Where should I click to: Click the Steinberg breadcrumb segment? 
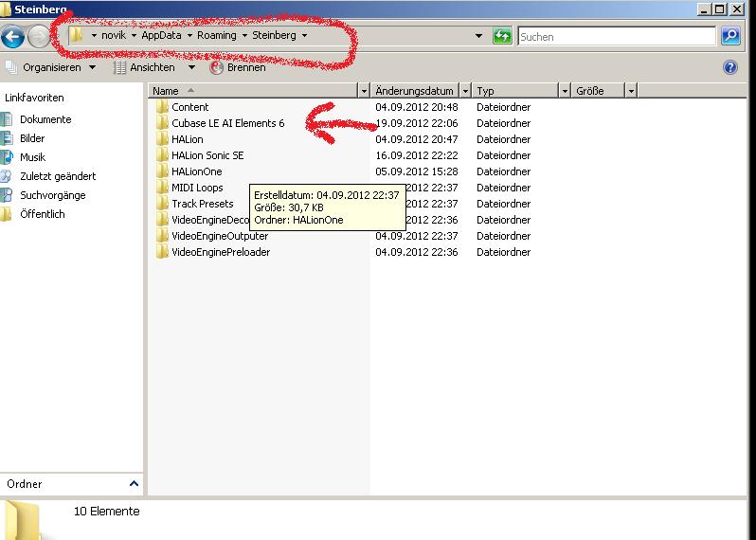click(x=275, y=35)
